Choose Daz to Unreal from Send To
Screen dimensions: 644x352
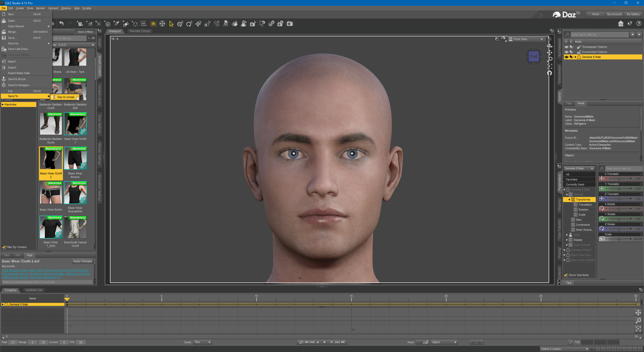(65, 97)
